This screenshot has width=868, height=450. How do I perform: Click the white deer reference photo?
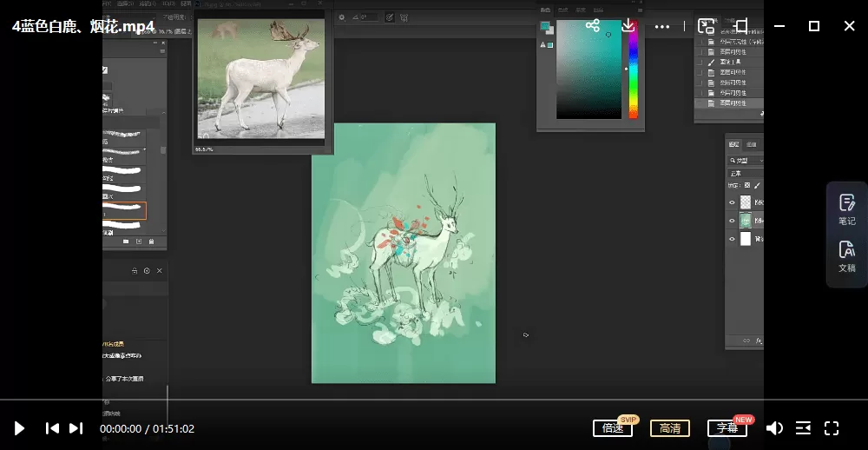pos(260,78)
